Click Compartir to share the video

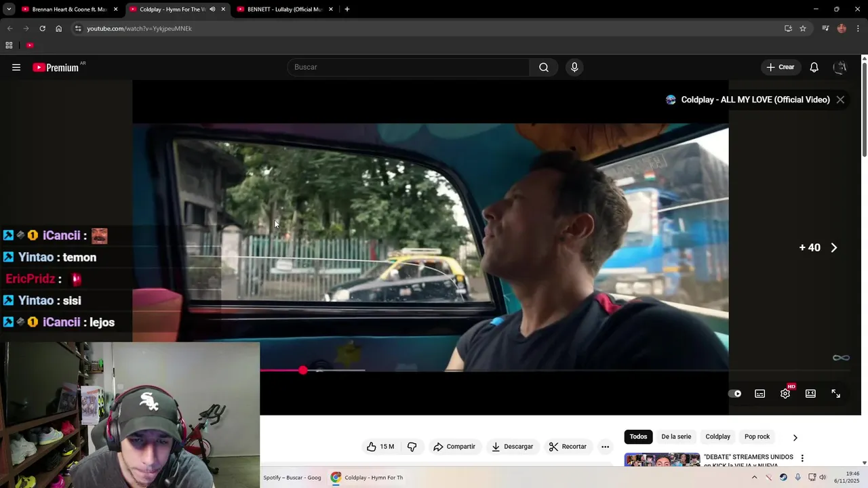point(454,447)
